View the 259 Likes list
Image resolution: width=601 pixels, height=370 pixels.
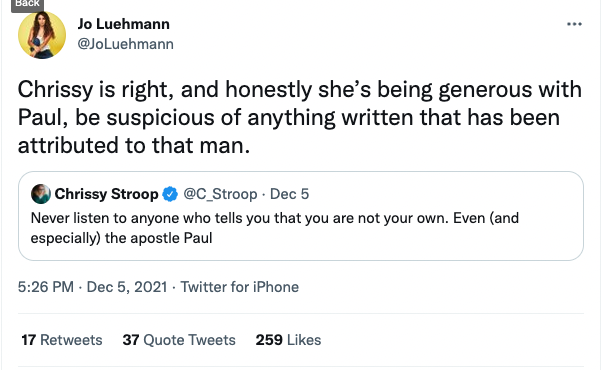[x=288, y=340]
